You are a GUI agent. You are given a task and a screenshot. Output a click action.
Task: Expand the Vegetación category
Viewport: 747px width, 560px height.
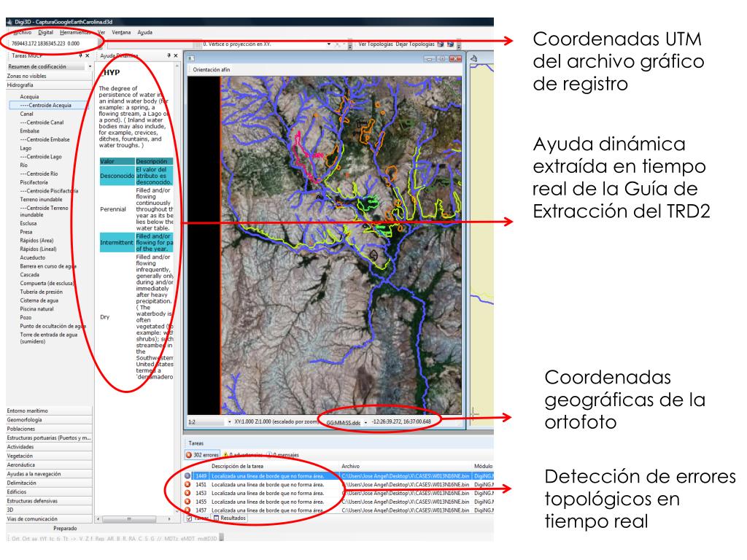click(x=49, y=456)
